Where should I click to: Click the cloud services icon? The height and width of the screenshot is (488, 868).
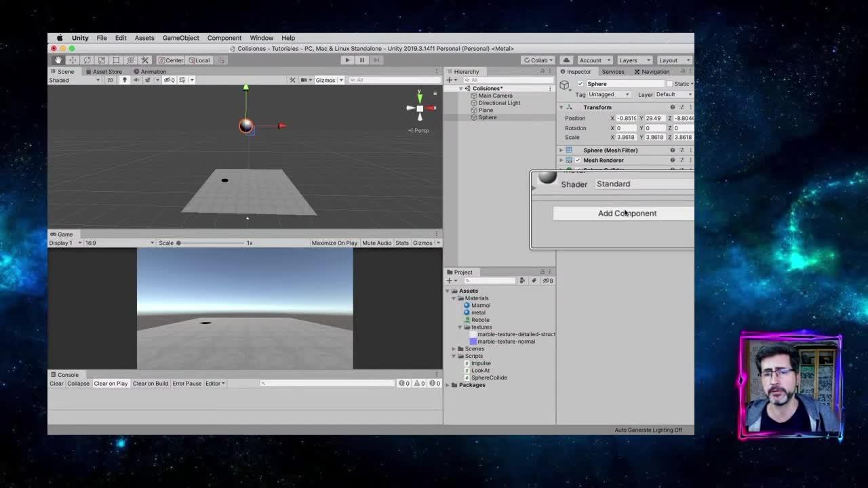[567, 60]
